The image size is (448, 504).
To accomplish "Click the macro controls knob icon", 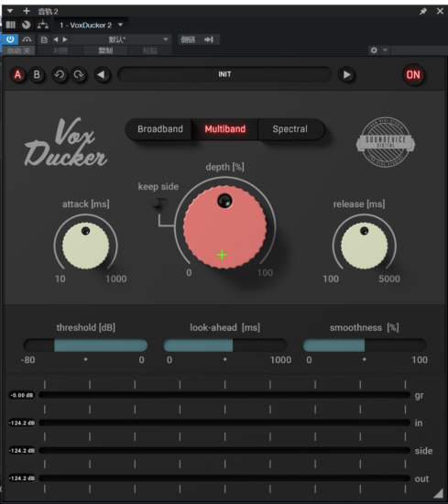I will point(27,25).
